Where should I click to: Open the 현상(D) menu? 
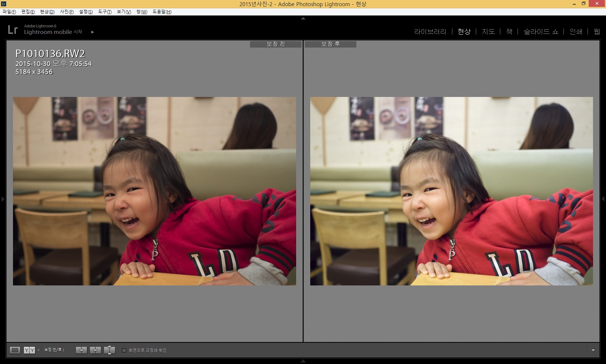47,12
